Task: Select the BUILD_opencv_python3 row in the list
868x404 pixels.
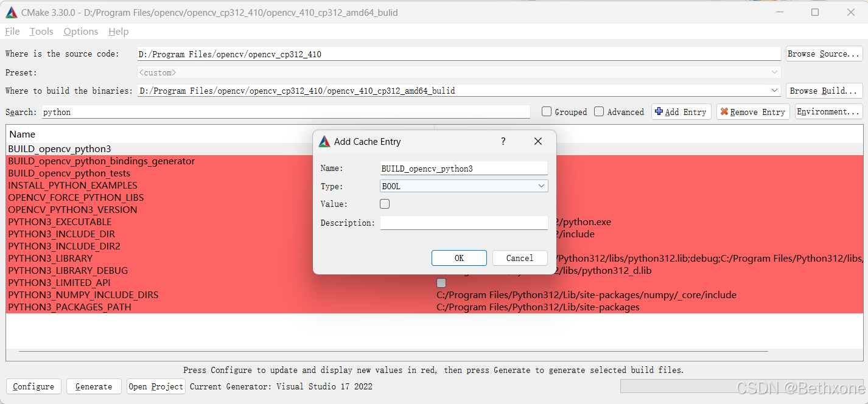Action: (60, 149)
